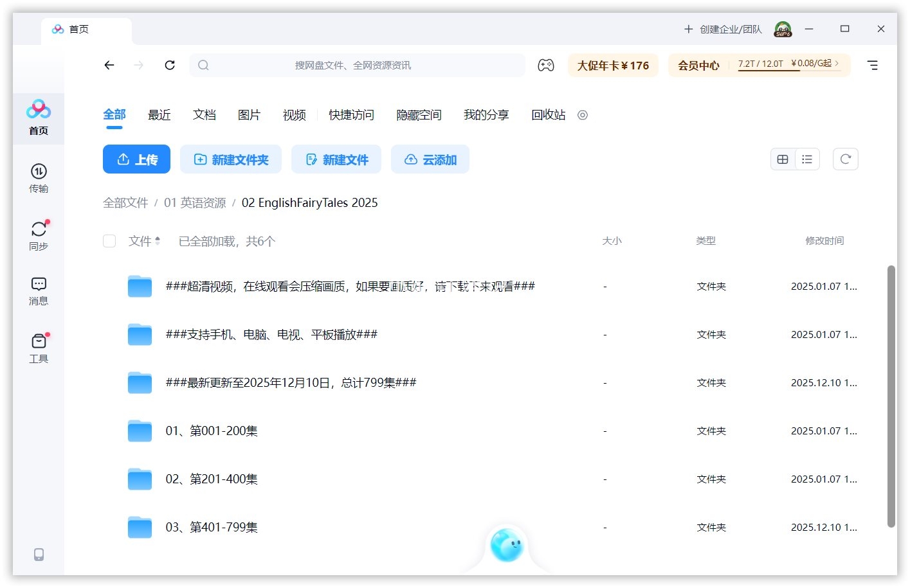Screen dimensions: 910x588
Task: Switch to the 回收站 tab
Action: (548, 115)
